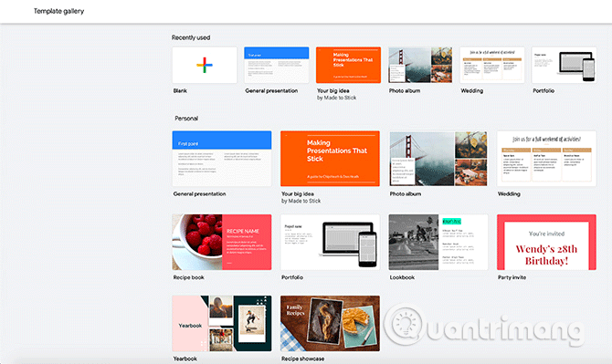612x364 pixels.
Task: Click the Template gallery title text
Action: pyautogui.click(x=59, y=11)
